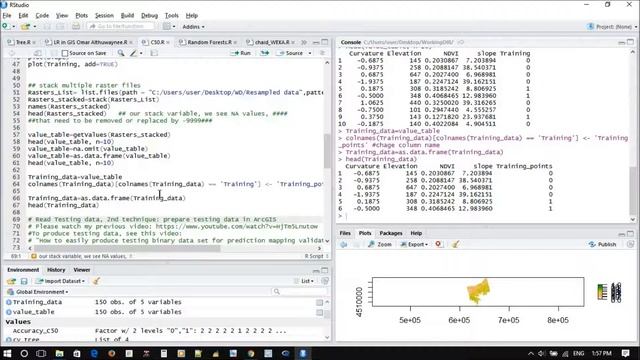Show more editor tabs with the chevron
Viewport: 640px width, 360px height.
[x=304, y=42]
